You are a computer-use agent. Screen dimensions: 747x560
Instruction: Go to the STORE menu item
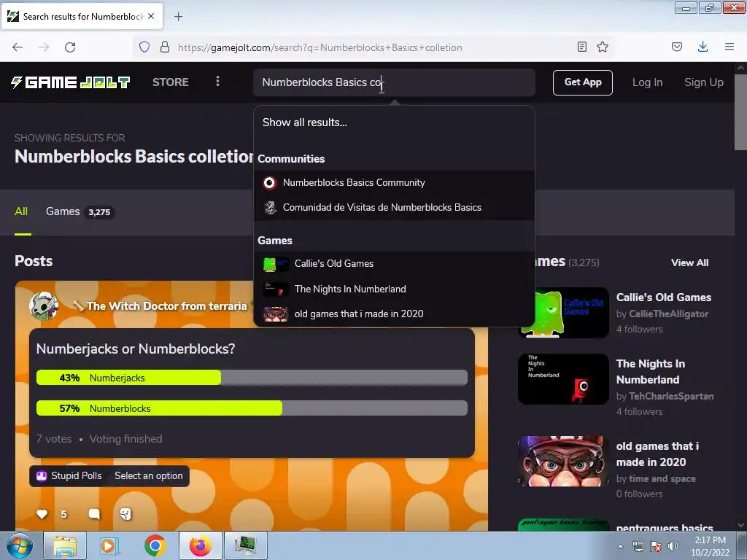click(x=171, y=82)
